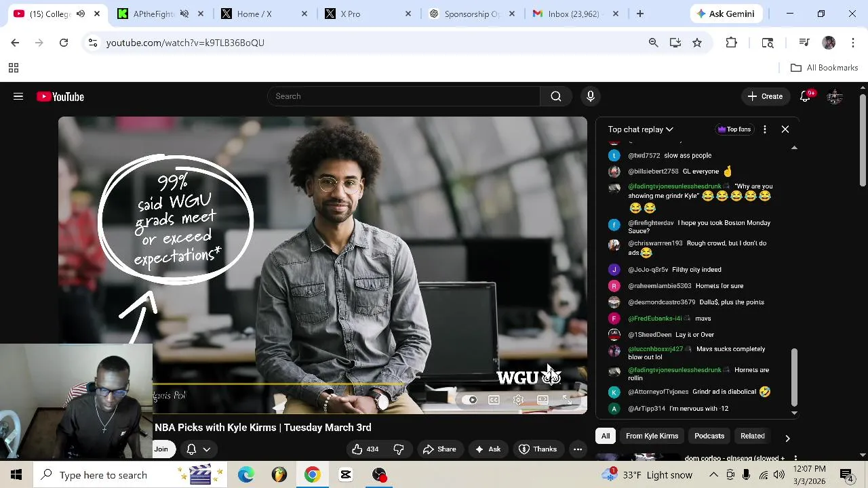Open Microsoft Edge from the taskbar
The width and height of the screenshot is (868, 488).
246,474
